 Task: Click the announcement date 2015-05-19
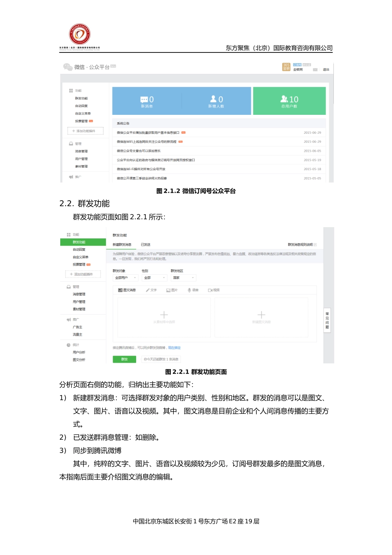(x=312, y=160)
